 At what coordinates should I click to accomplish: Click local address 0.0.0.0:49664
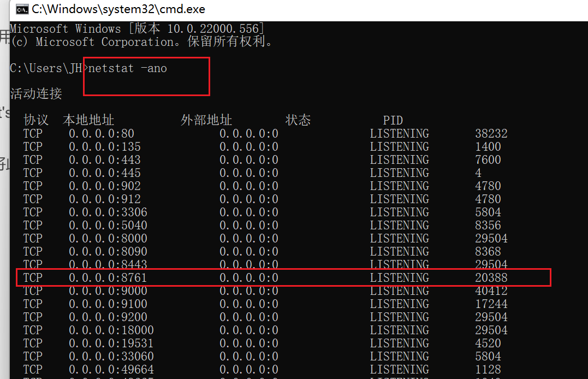tap(111, 370)
